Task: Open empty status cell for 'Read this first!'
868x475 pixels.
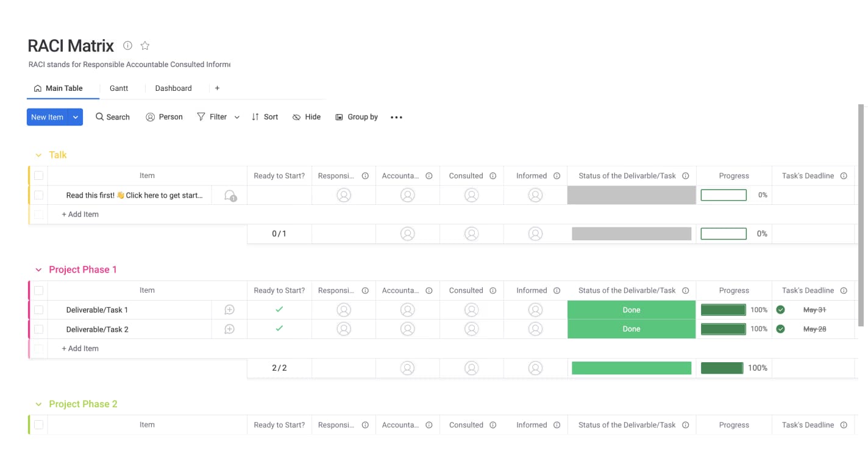Action: tap(631, 195)
